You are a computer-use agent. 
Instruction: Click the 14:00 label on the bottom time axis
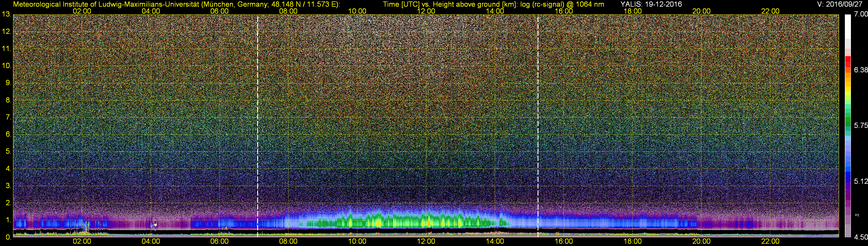pos(495,241)
